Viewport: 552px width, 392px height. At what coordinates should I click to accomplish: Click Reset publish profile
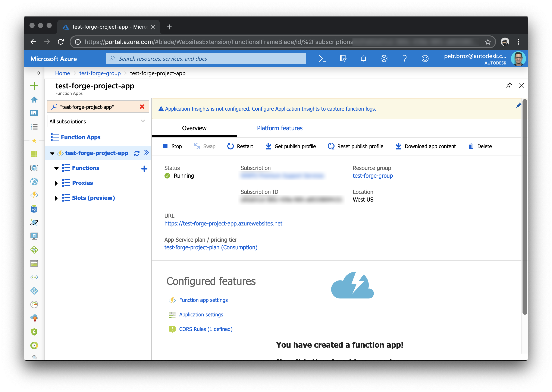(x=355, y=146)
